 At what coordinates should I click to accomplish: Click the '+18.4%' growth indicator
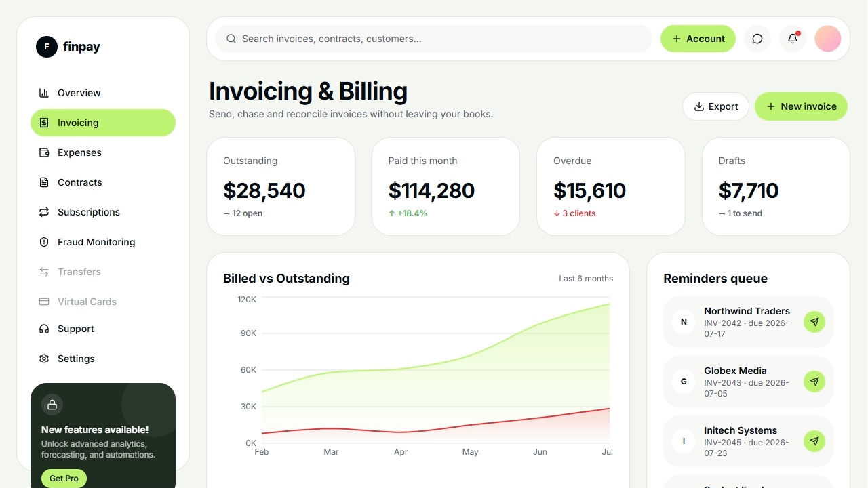(408, 213)
